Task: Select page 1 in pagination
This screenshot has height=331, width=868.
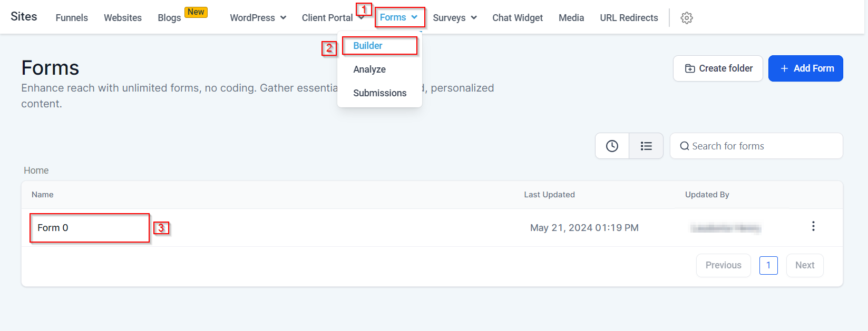Action: pyautogui.click(x=768, y=265)
